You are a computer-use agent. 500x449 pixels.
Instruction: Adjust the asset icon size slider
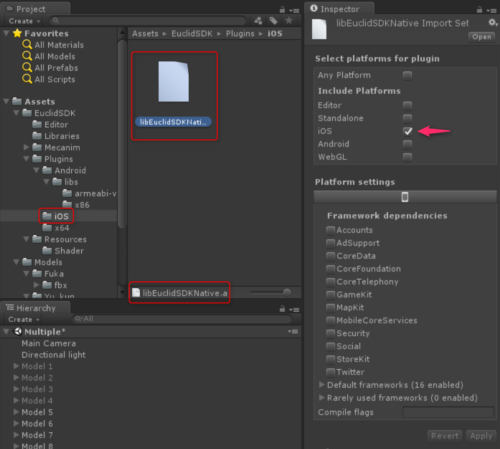click(x=271, y=292)
